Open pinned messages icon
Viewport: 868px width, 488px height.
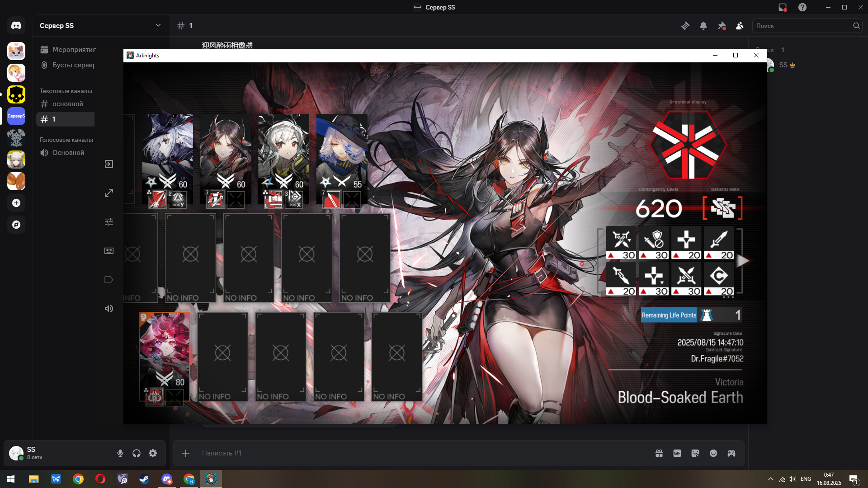point(722,26)
